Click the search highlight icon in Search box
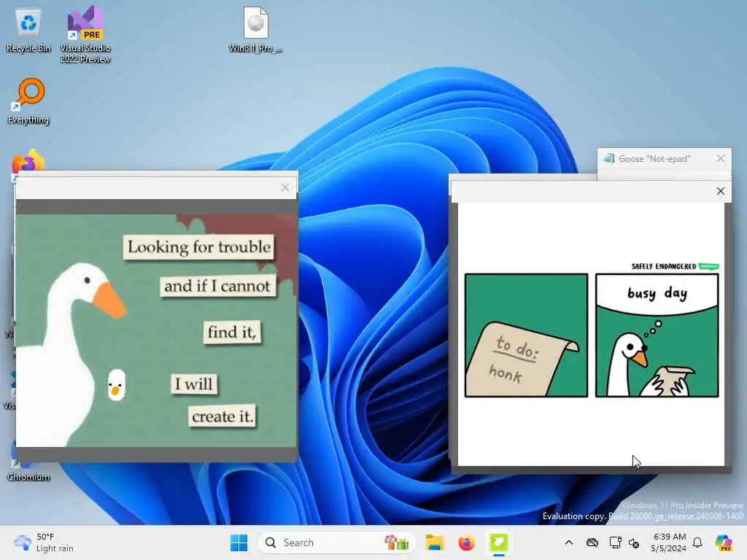 [397, 542]
